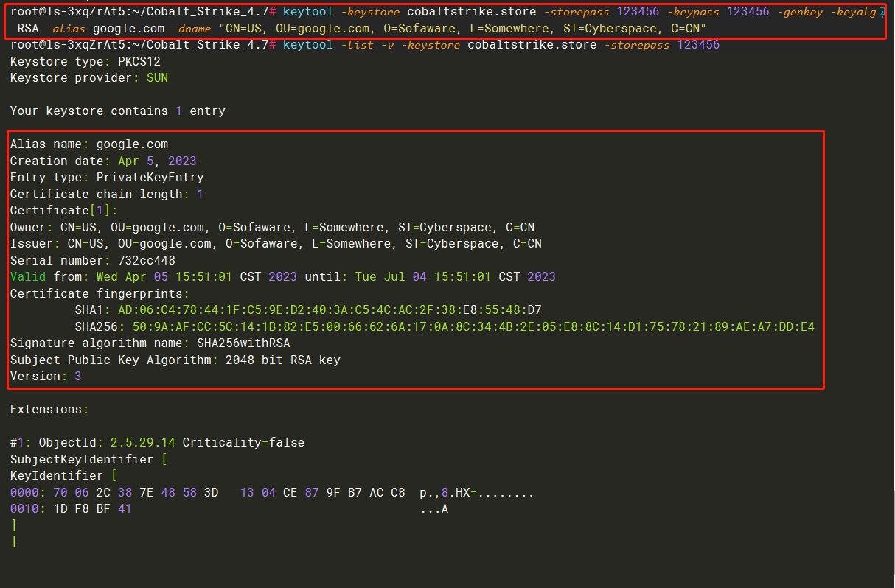Viewport: 895px width, 588px height.
Task: Click the 'Your keystore contains 1 entry' line
Action: point(118,111)
